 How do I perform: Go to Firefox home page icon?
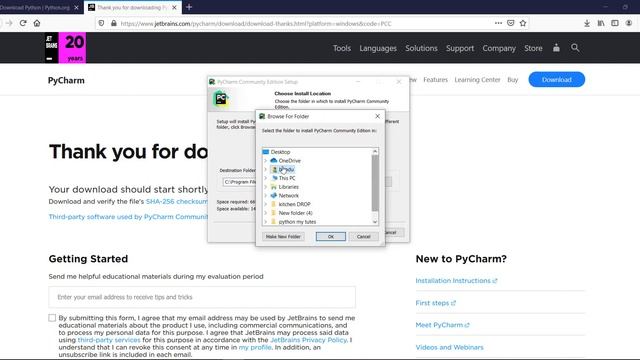pos(37,23)
